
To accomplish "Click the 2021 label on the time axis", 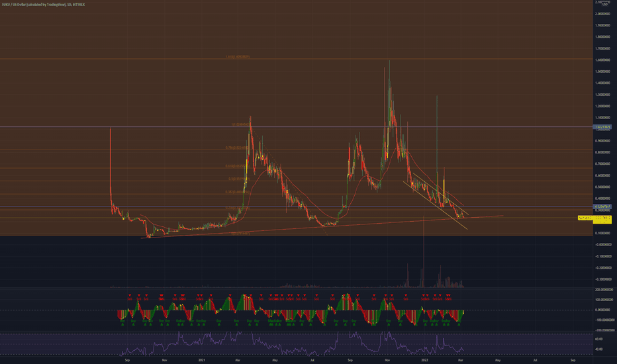I will pos(201,360).
